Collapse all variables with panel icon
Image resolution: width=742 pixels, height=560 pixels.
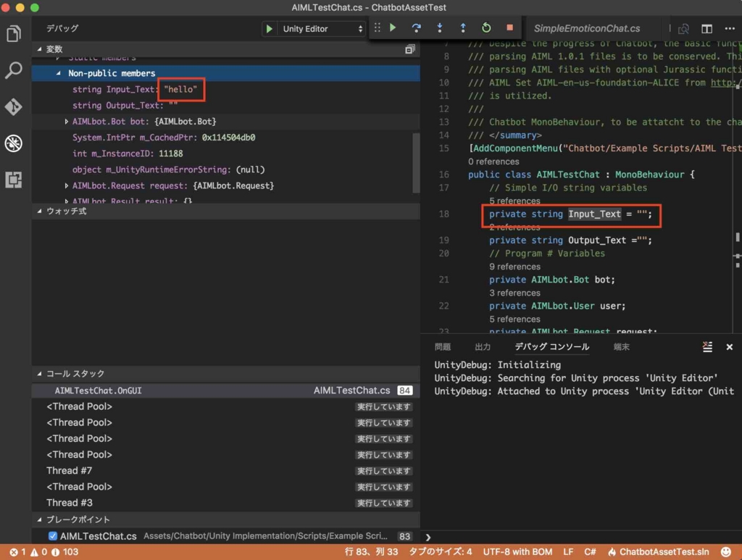pyautogui.click(x=410, y=49)
